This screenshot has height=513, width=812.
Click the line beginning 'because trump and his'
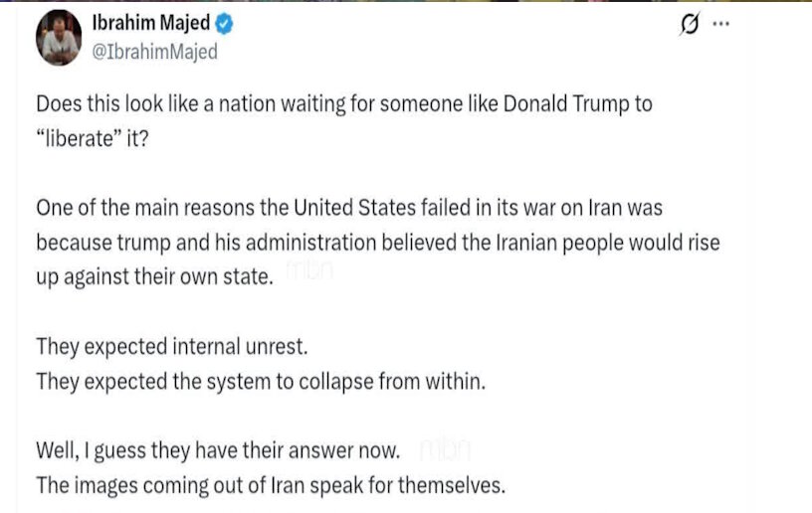pyautogui.click(x=378, y=243)
